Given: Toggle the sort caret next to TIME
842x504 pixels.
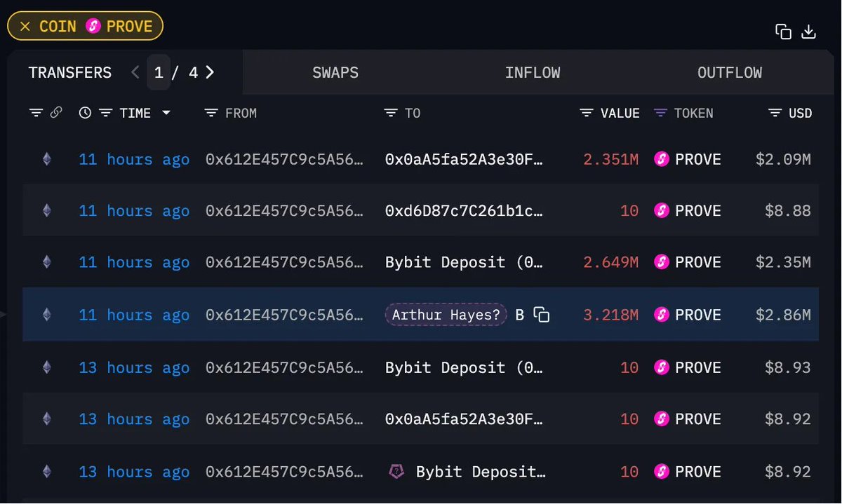Looking at the screenshot, I should click(166, 113).
